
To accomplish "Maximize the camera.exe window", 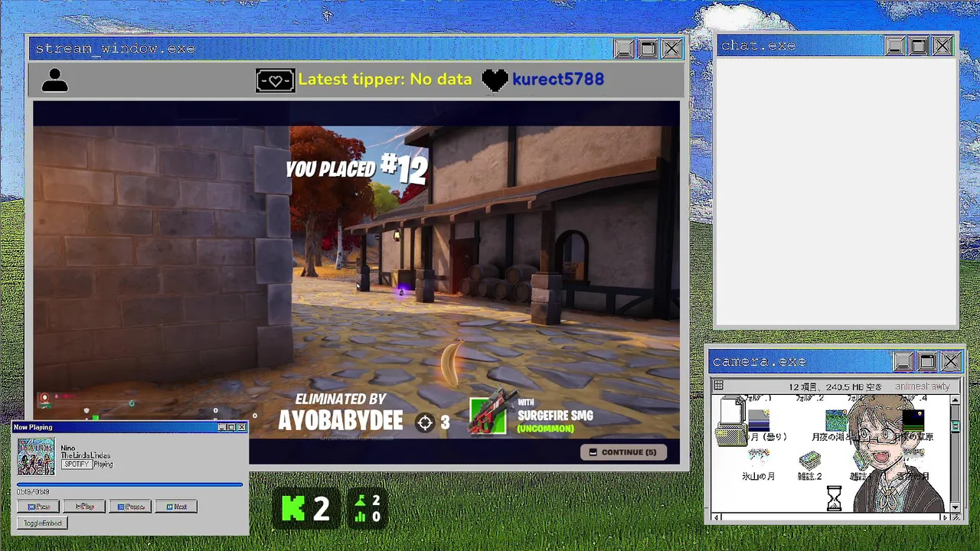I will coord(927,361).
